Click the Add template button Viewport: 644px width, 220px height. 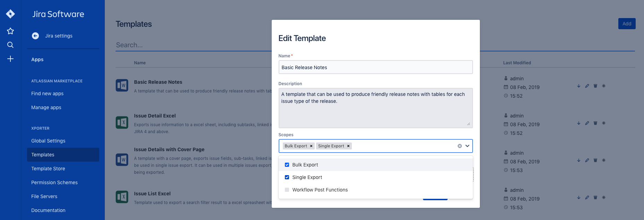(x=627, y=24)
